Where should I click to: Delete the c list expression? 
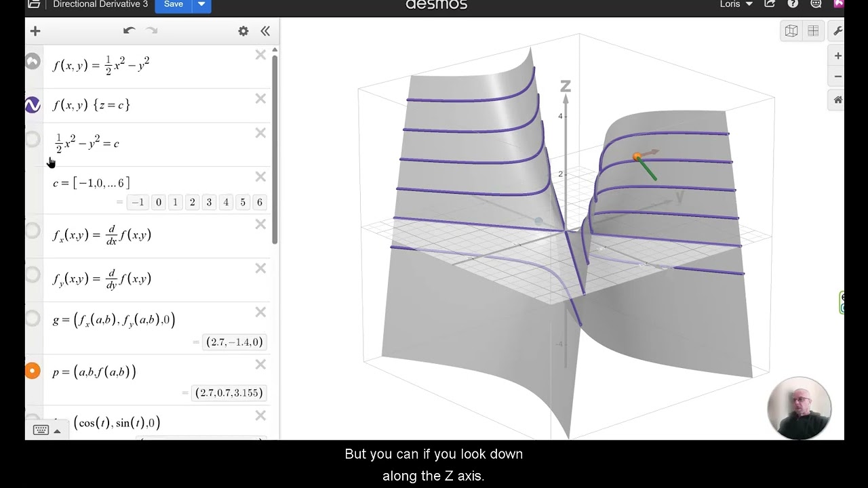260,177
